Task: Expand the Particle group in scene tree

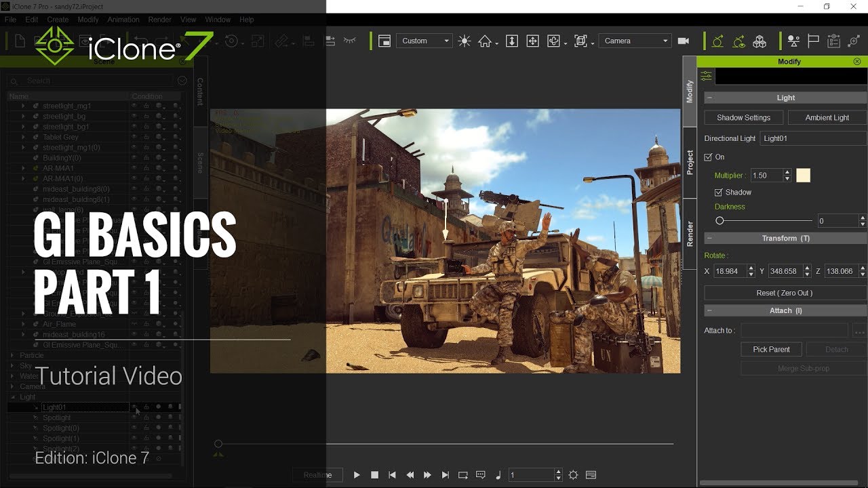Action: (12, 355)
